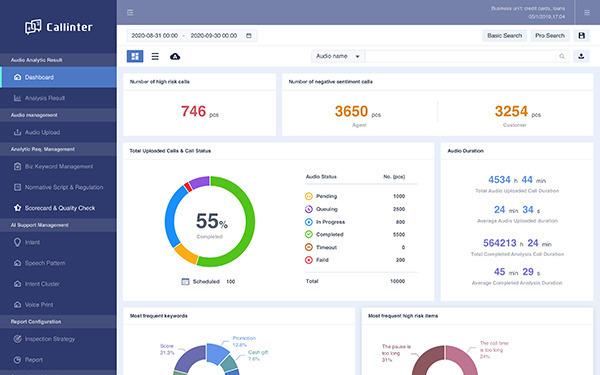Open the Audio name dropdown

[x=338, y=56]
